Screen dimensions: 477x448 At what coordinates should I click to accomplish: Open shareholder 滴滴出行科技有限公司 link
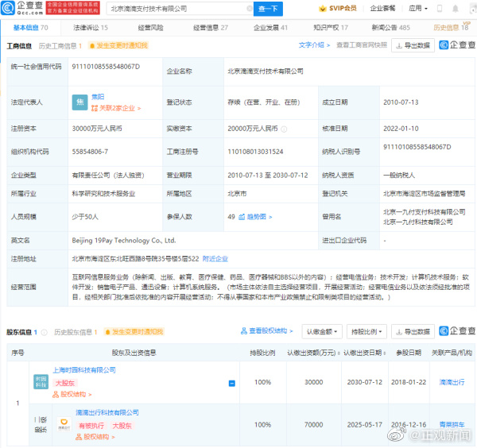(x=107, y=413)
